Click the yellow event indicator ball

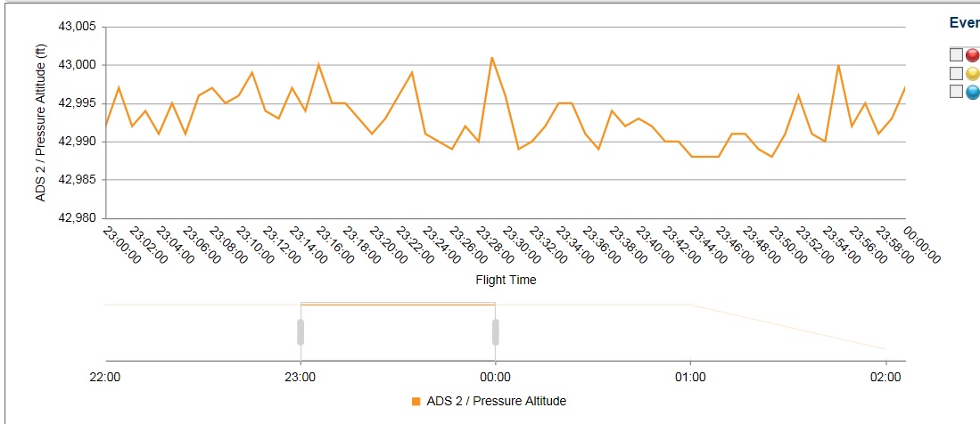pyautogui.click(x=972, y=73)
